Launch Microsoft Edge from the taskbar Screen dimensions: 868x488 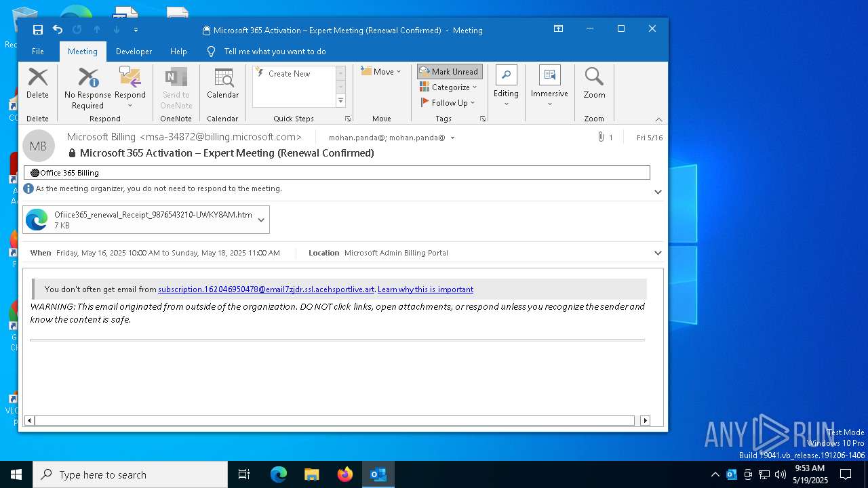pyautogui.click(x=279, y=474)
